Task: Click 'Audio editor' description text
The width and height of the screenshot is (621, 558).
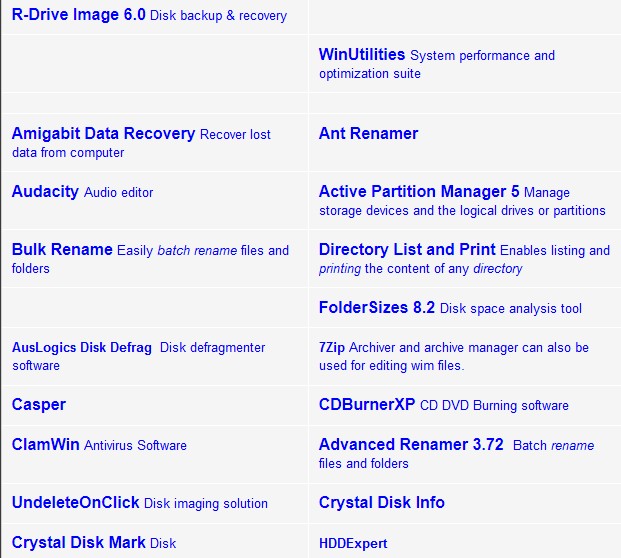Action: coord(118,192)
